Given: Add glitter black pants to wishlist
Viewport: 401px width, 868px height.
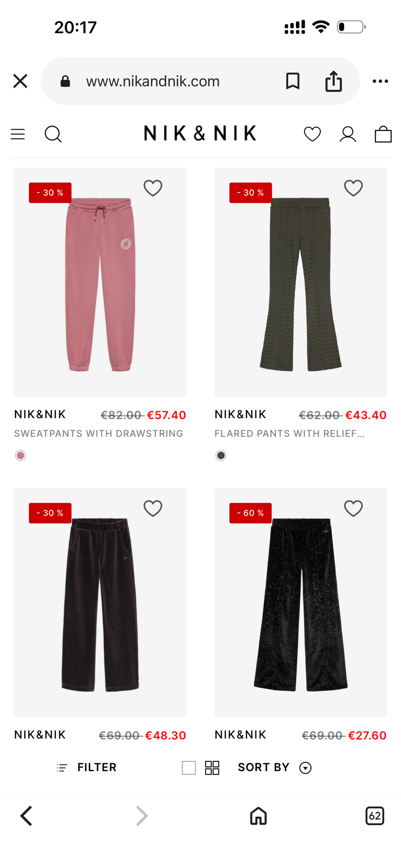Looking at the screenshot, I should coord(353,508).
